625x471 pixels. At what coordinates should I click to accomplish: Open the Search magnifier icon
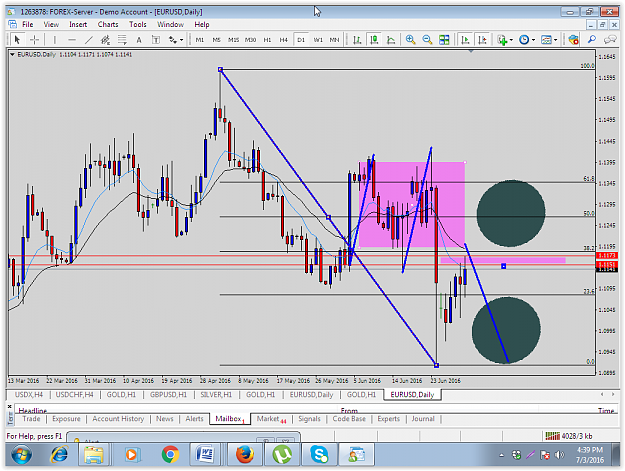pyautogui.click(x=592, y=39)
